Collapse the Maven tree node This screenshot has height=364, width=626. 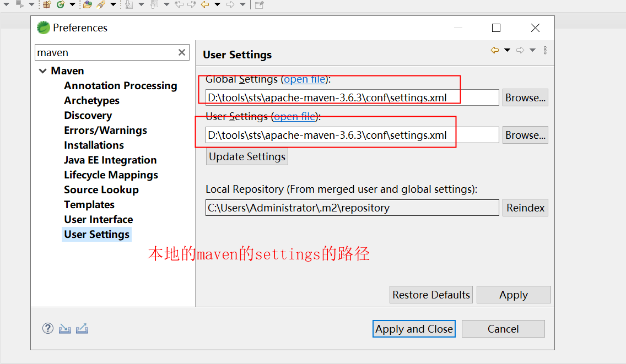coord(43,70)
